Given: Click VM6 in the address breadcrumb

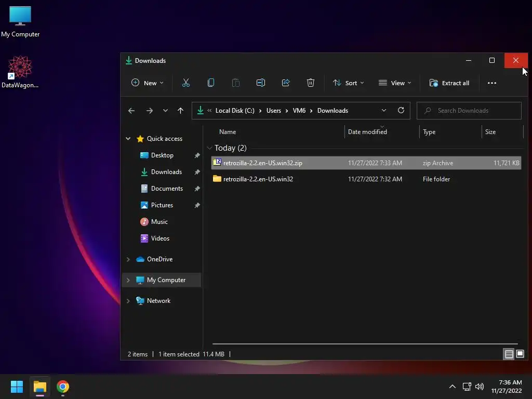Looking at the screenshot, I should [x=299, y=111].
